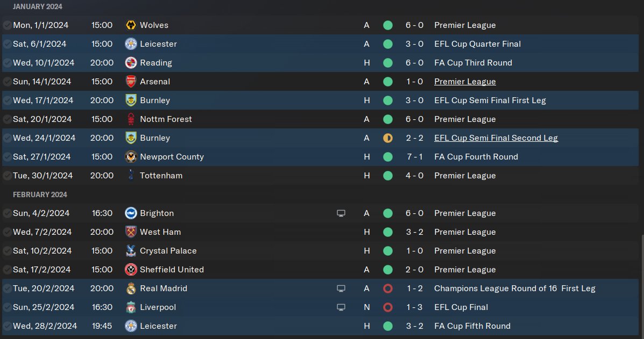644x339 pixels.
Task: Click the TV broadcast icon on Brighton row
Action: click(341, 213)
